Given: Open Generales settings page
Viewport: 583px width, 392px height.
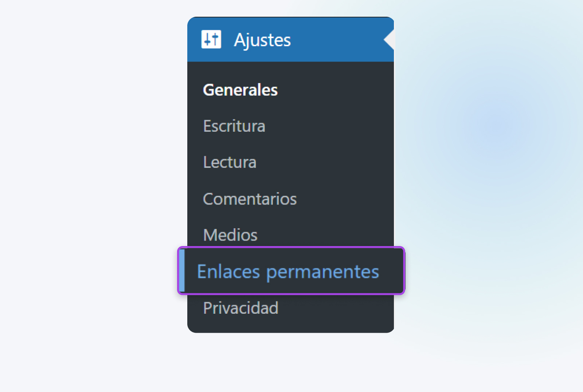Looking at the screenshot, I should 240,90.
